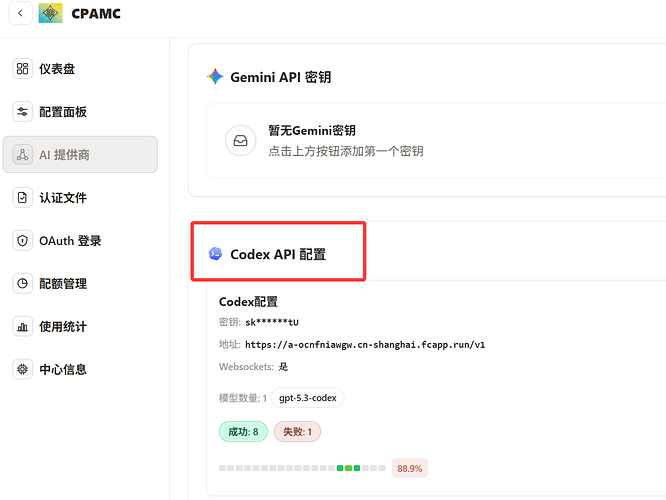Open 配额管理 page

(x=80, y=283)
